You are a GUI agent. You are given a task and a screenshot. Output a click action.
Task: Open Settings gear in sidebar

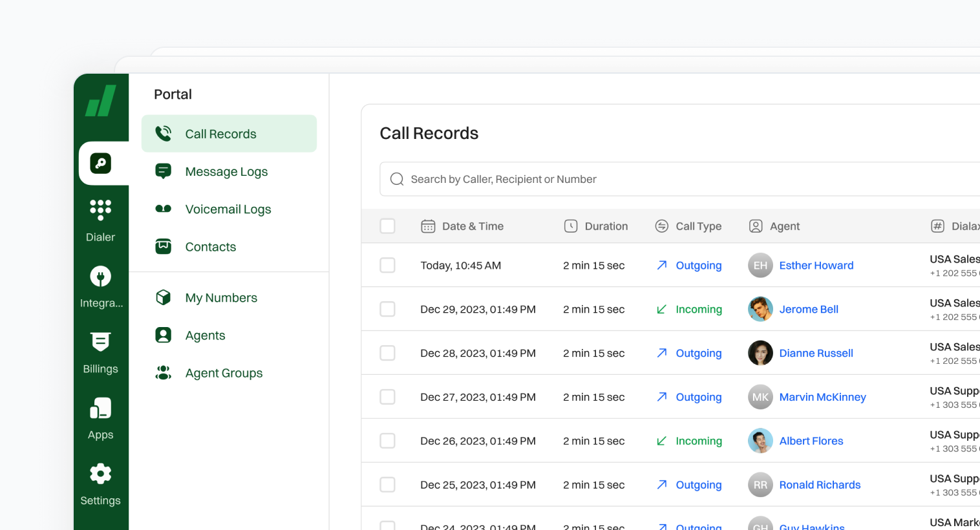tap(100, 474)
